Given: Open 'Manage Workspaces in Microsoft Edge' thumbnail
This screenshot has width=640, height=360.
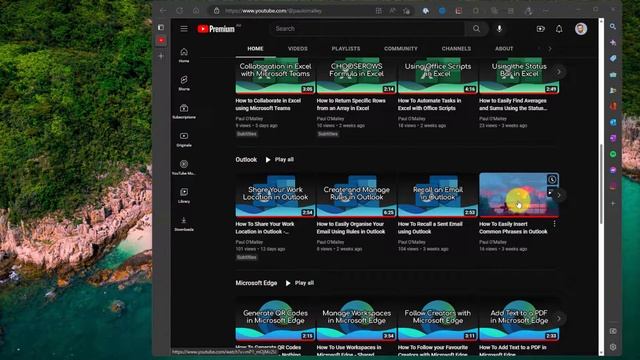Looking at the screenshot, I should click(x=356, y=318).
